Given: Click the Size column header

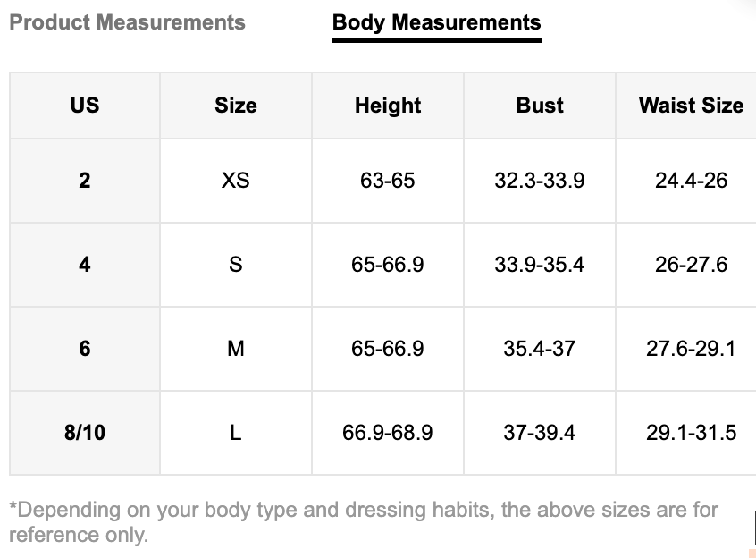Looking at the screenshot, I should click(x=236, y=106).
